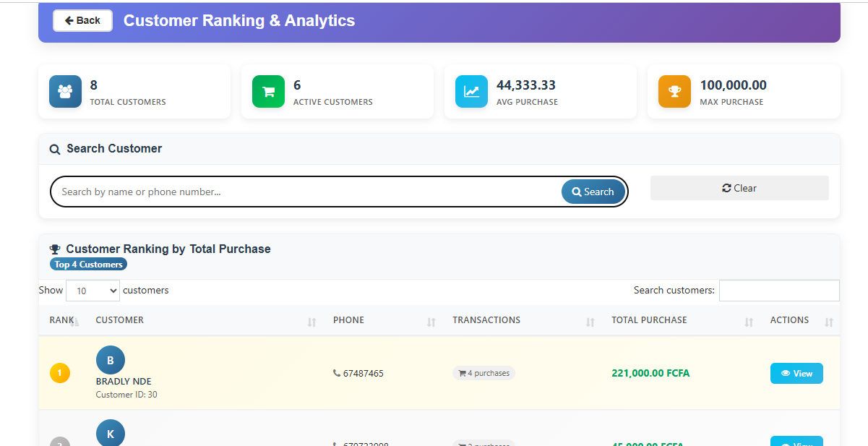
Task: Toggle sorting on the Transactions column
Action: pos(588,320)
